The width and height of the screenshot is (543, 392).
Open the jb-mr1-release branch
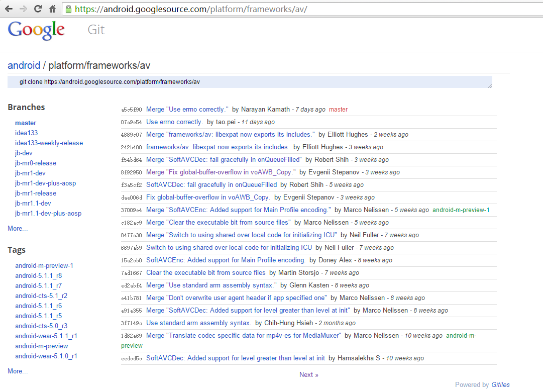pyautogui.click(x=36, y=193)
